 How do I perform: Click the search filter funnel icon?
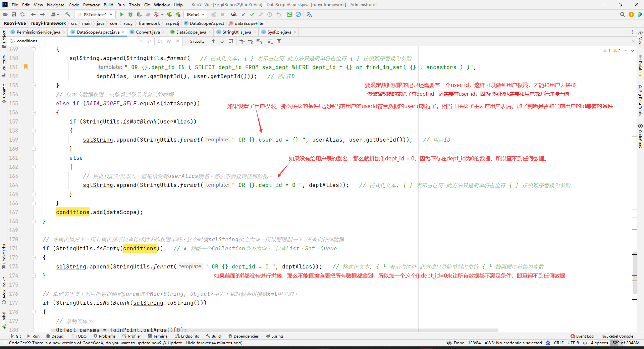coord(279,41)
